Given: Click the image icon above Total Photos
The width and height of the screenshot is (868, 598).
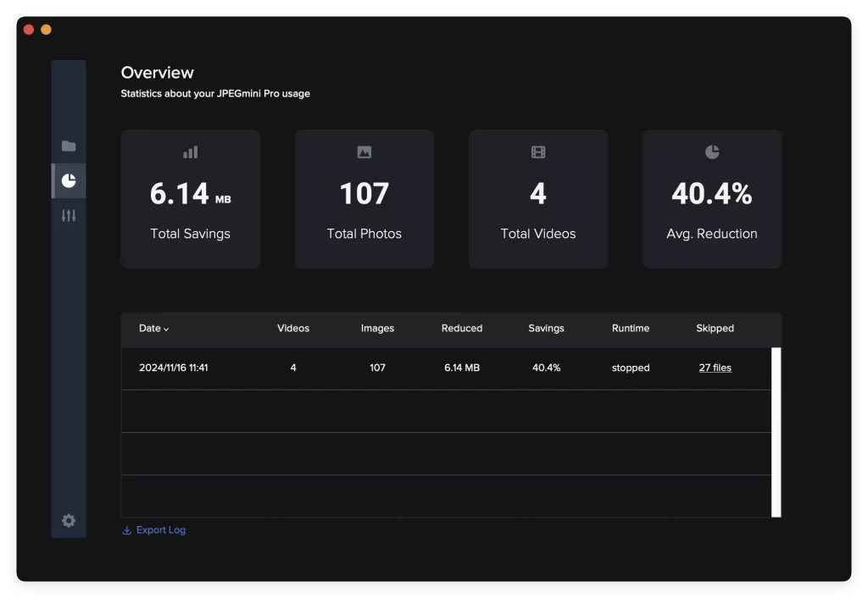Looking at the screenshot, I should [x=364, y=152].
